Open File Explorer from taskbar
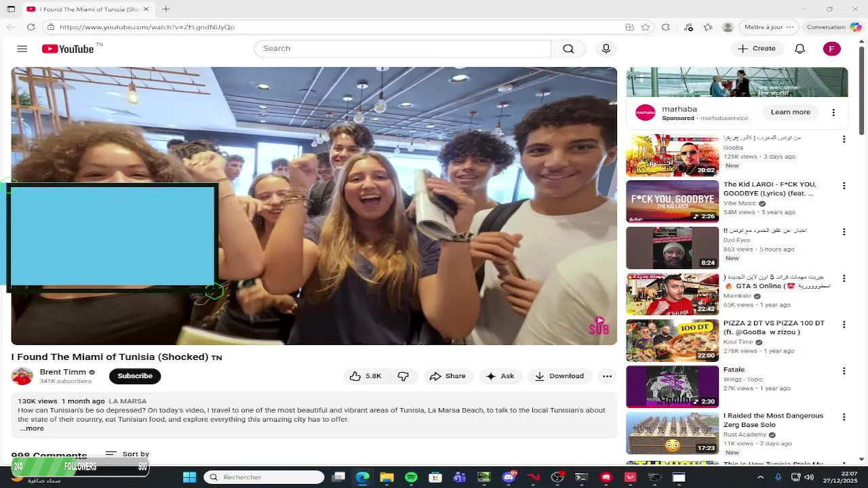Image resolution: width=868 pixels, height=488 pixels. click(387, 477)
